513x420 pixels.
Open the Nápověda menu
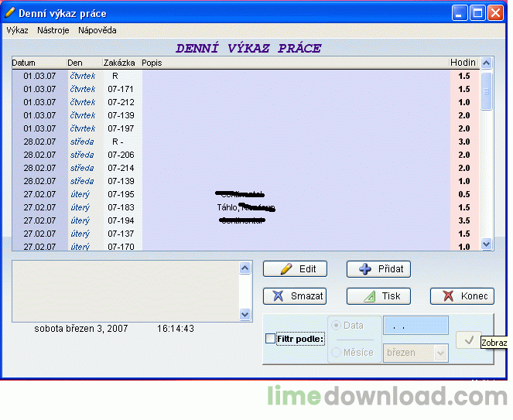97,30
